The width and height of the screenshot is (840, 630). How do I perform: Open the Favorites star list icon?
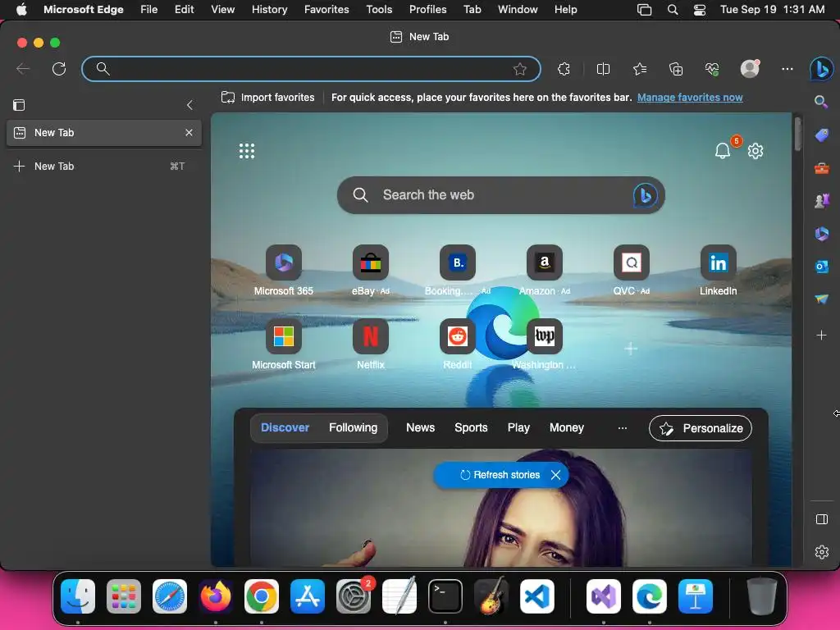[x=640, y=69]
